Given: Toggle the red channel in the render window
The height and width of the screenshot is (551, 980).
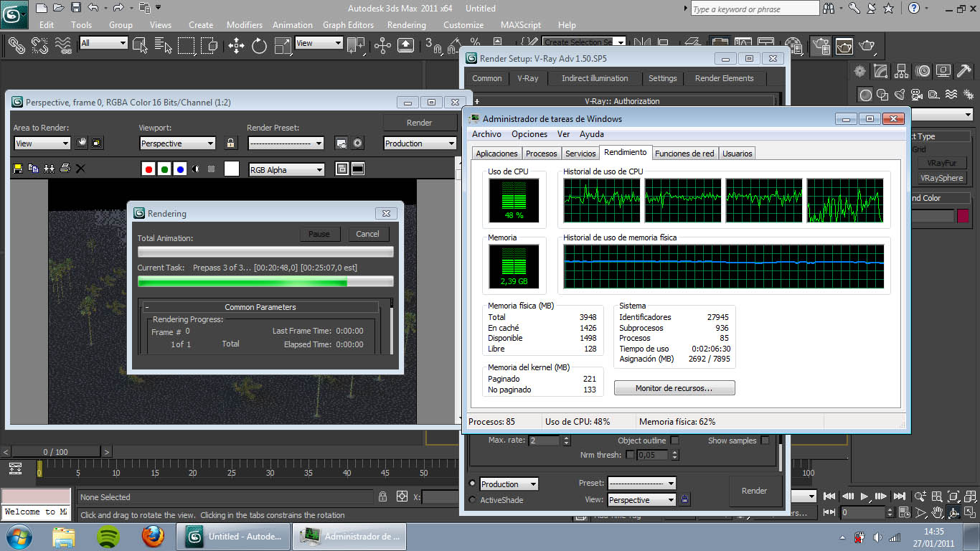Looking at the screenshot, I should pos(149,169).
